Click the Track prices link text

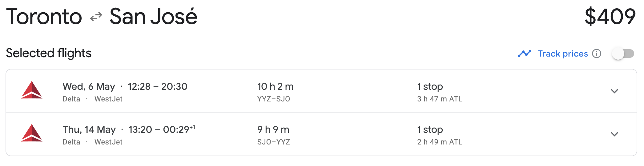[563, 53]
